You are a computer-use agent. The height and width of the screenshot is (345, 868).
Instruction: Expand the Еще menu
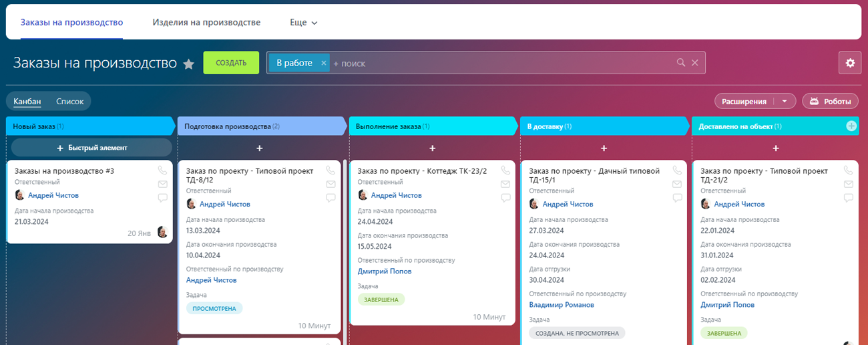pos(303,23)
